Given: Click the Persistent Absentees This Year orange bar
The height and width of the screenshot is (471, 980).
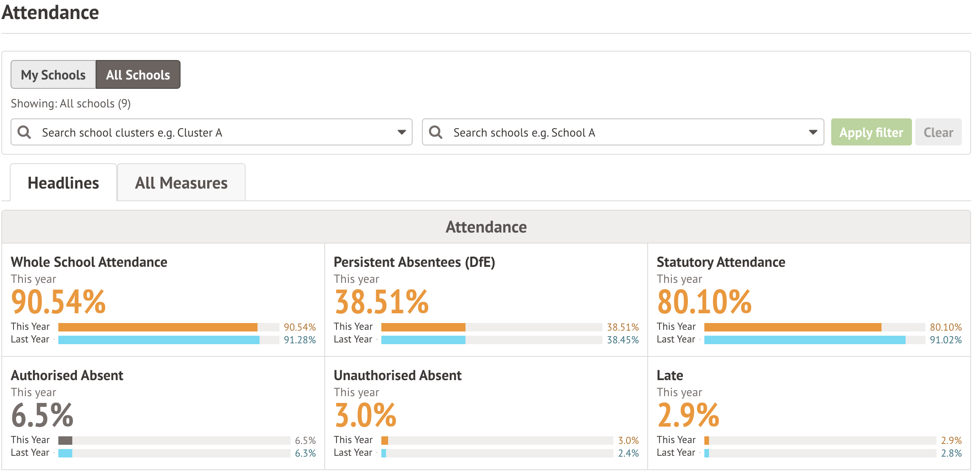Looking at the screenshot, I should point(423,327).
